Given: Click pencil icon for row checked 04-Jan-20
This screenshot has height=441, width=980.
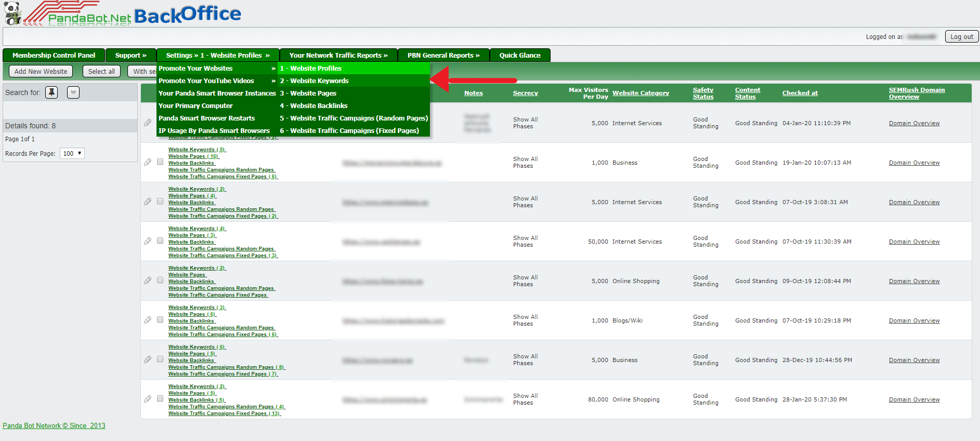Looking at the screenshot, I should pos(148,123).
